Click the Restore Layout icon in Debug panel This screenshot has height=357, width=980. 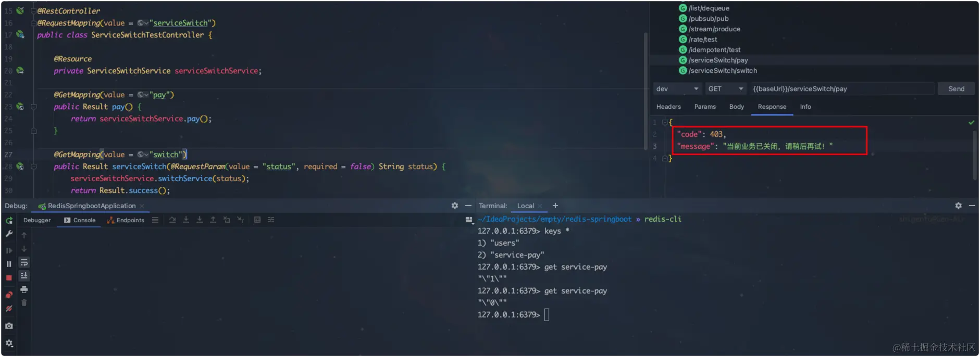[469, 220]
